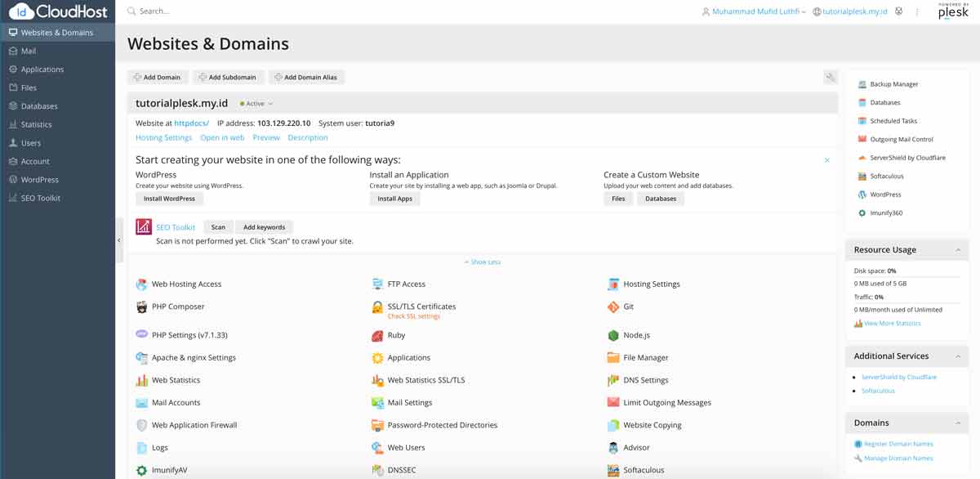This screenshot has width=980, height=479.
Task: Click the Mail icon in the sidebar
Action: [27, 51]
